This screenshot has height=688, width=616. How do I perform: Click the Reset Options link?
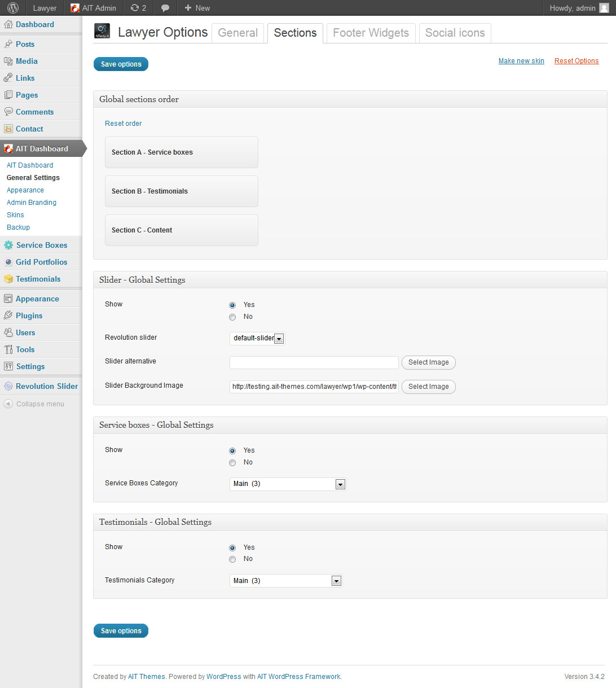click(576, 61)
